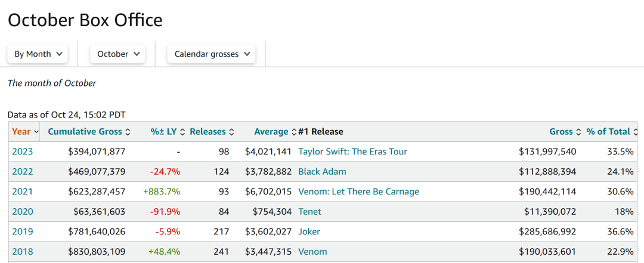Screen dimensions: 644x263
Task: Open the By Month dropdown
Action: pos(38,54)
